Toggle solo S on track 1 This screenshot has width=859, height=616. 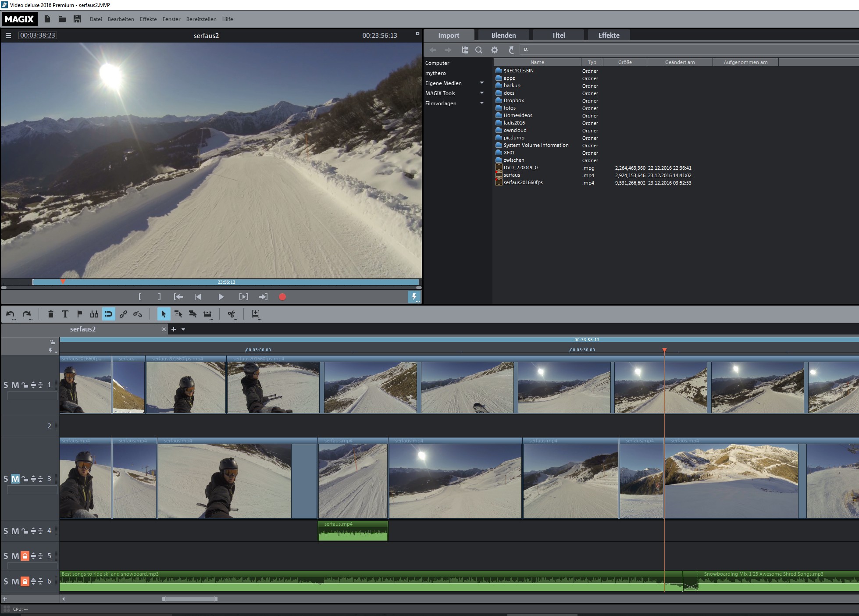6,385
